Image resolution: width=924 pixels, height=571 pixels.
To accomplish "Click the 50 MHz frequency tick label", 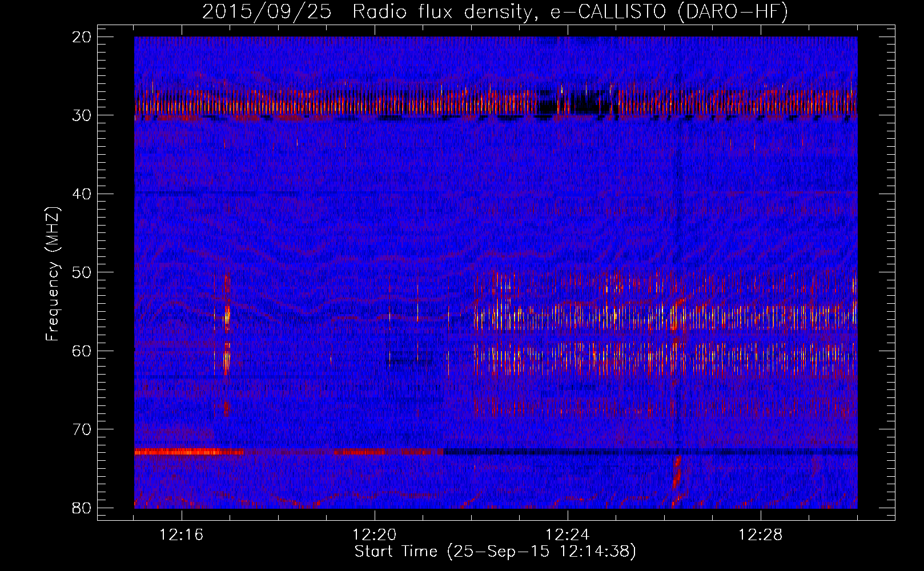I will 82,272.
